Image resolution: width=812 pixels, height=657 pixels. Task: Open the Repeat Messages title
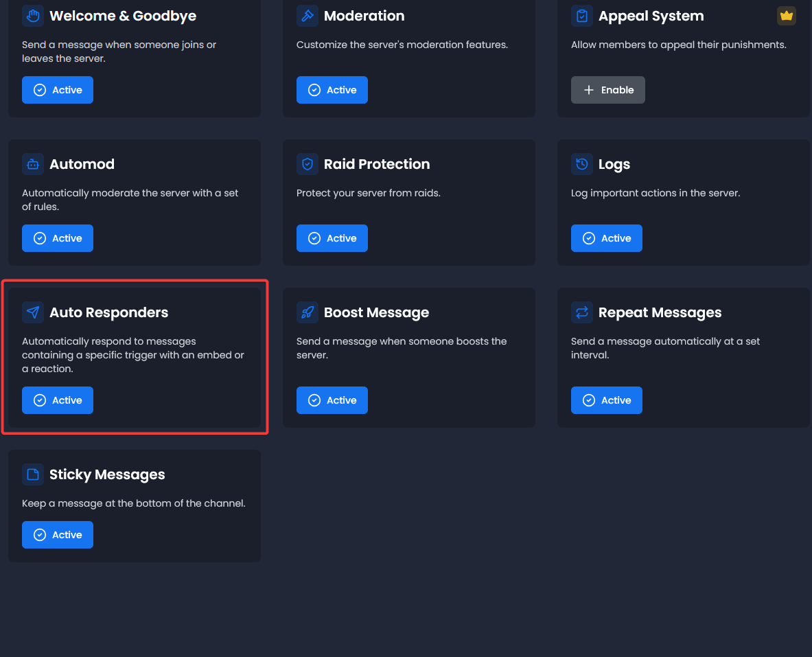pos(660,312)
